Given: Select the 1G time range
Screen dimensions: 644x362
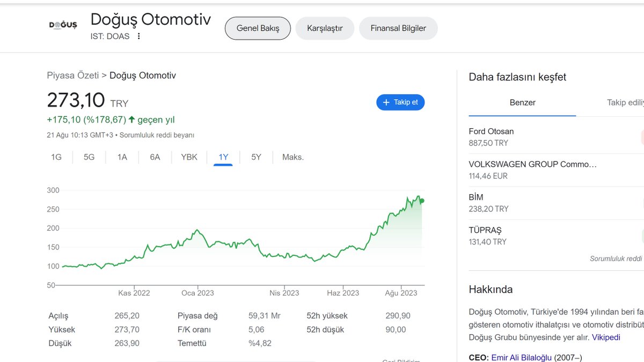Looking at the screenshot, I should 56,157.
